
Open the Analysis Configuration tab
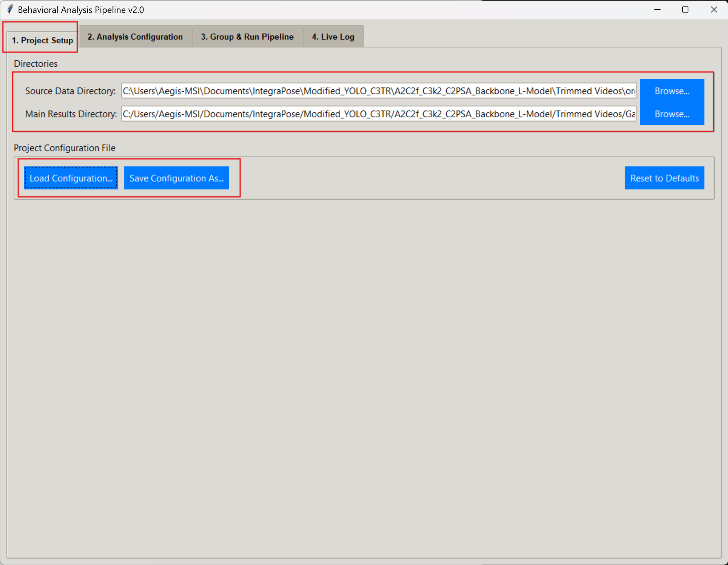(x=135, y=37)
